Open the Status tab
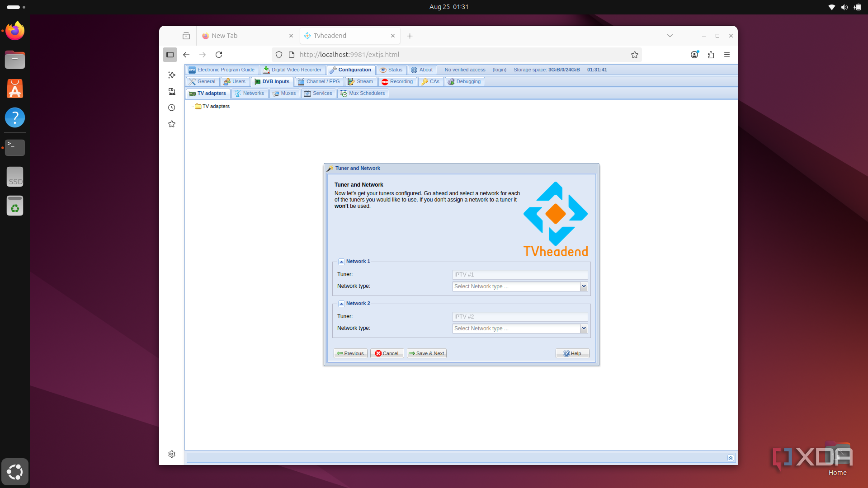This screenshot has height=488, width=868. coord(391,70)
